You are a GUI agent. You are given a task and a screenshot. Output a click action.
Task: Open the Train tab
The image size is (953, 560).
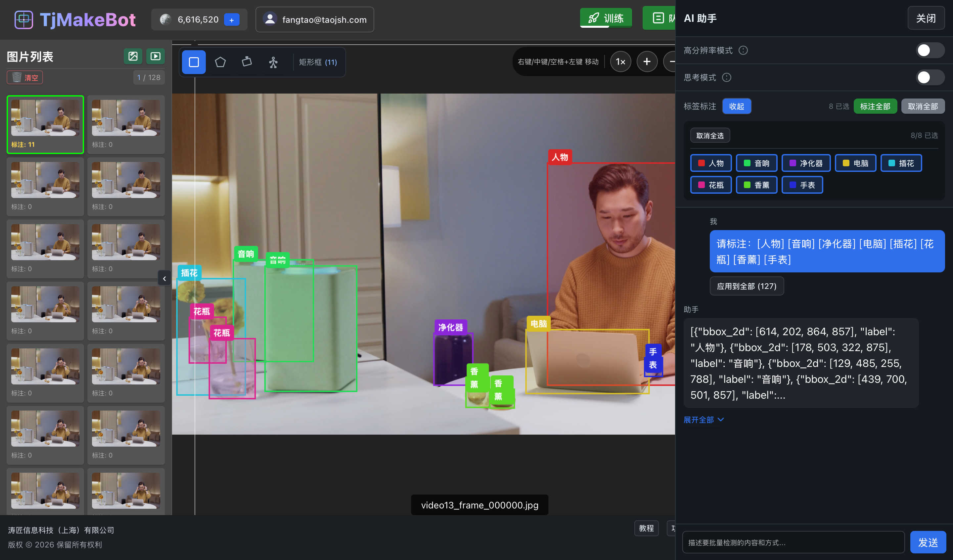click(606, 18)
